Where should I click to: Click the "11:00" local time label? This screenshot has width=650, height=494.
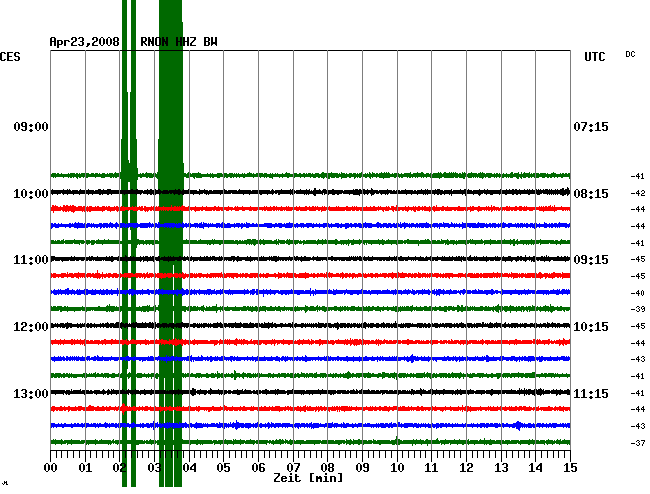coord(31,260)
